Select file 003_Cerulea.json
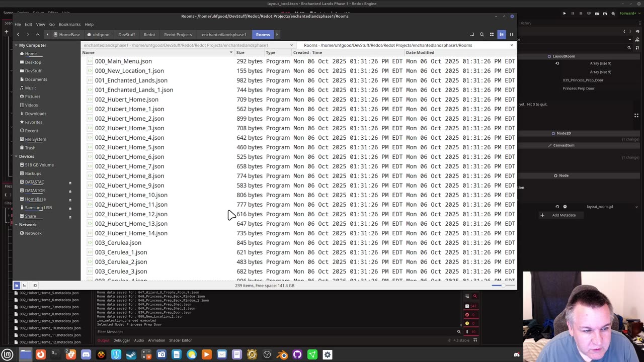This screenshot has width=644, height=362. click(118, 243)
